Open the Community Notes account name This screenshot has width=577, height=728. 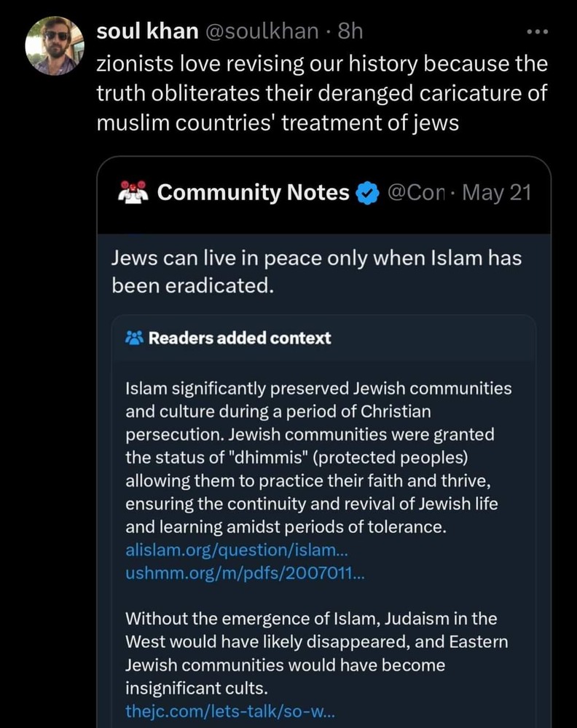pyautogui.click(x=253, y=193)
